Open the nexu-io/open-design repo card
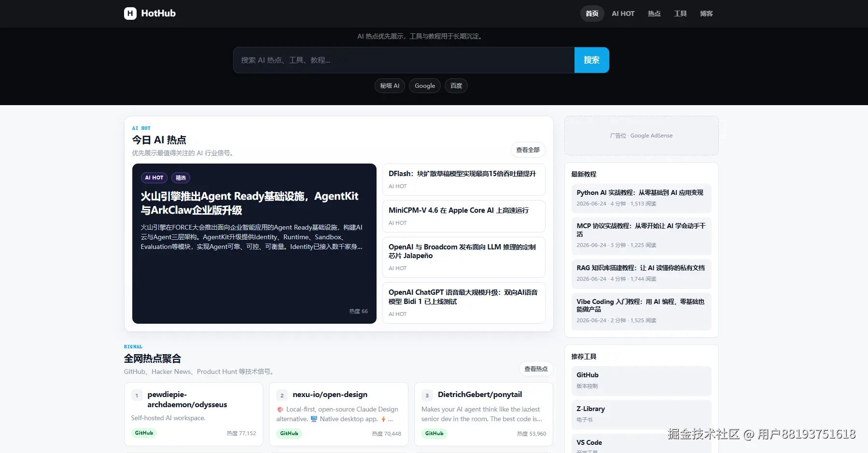Viewport: 868px width, 453px height. coord(339,414)
